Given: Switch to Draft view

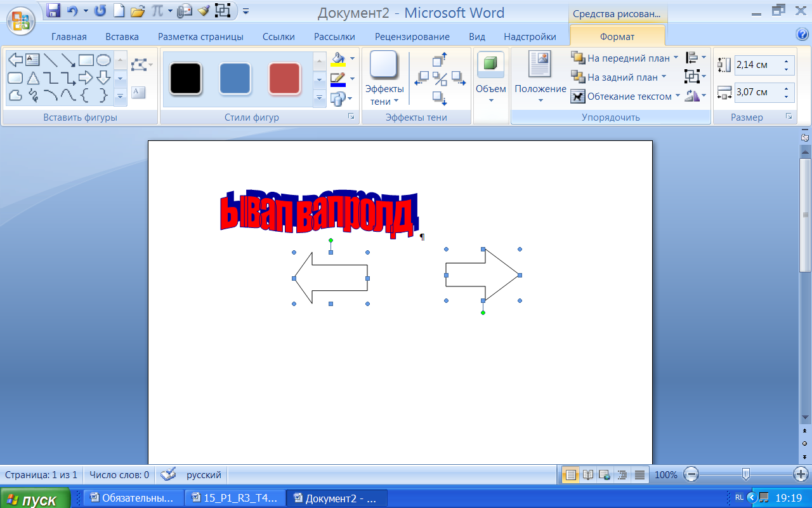Looking at the screenshot, I should (x=639, y=474).
